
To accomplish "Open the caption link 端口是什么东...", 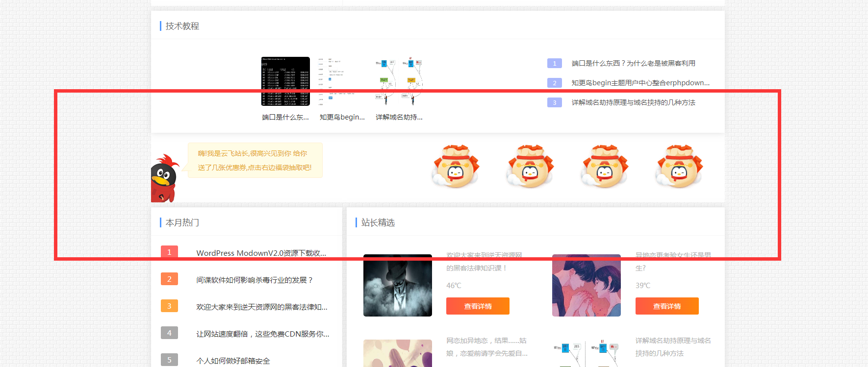I will 285,117.
